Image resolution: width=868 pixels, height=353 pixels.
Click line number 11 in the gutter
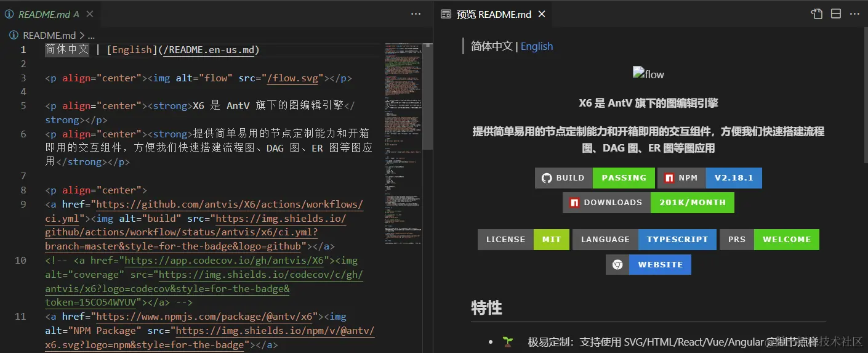pyautogui.click(x=21, y=317)
